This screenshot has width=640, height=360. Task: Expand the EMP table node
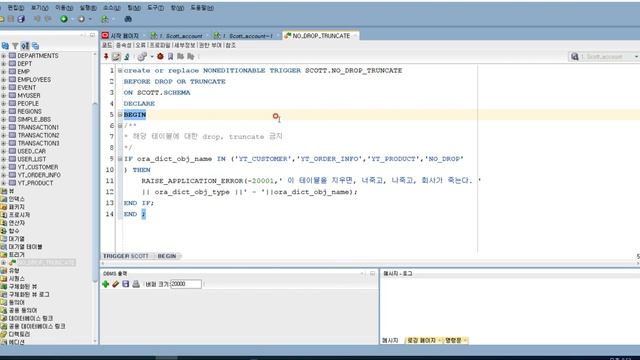(4, 71)
